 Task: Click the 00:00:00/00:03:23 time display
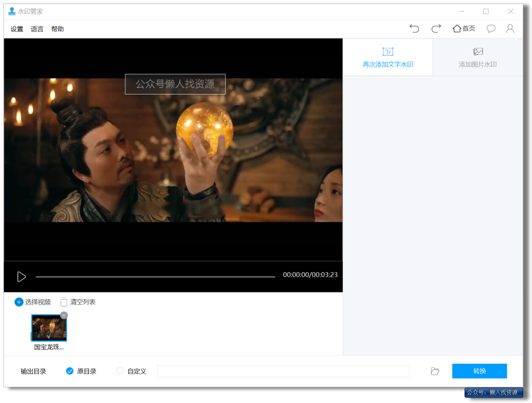[310, 275]
